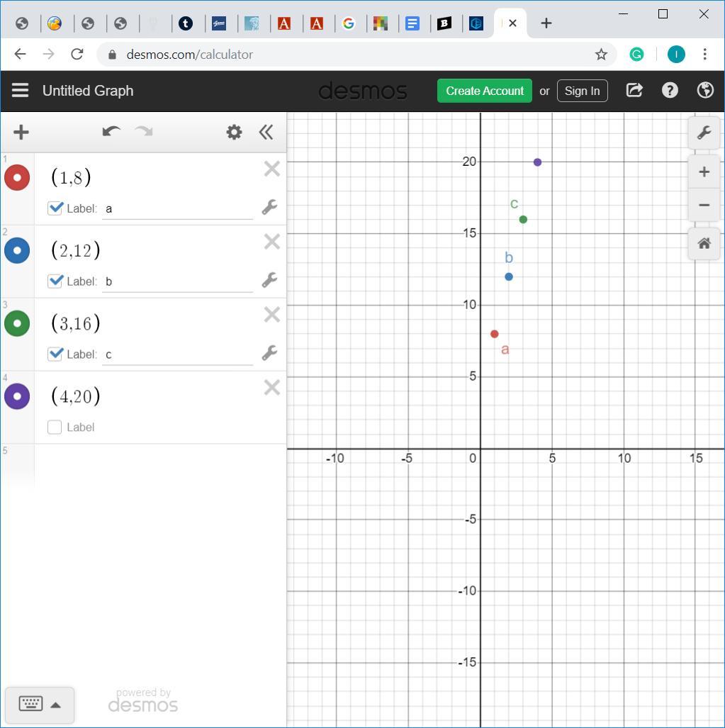
Task: Show the on-screen keypad
Action: point(30,705)
